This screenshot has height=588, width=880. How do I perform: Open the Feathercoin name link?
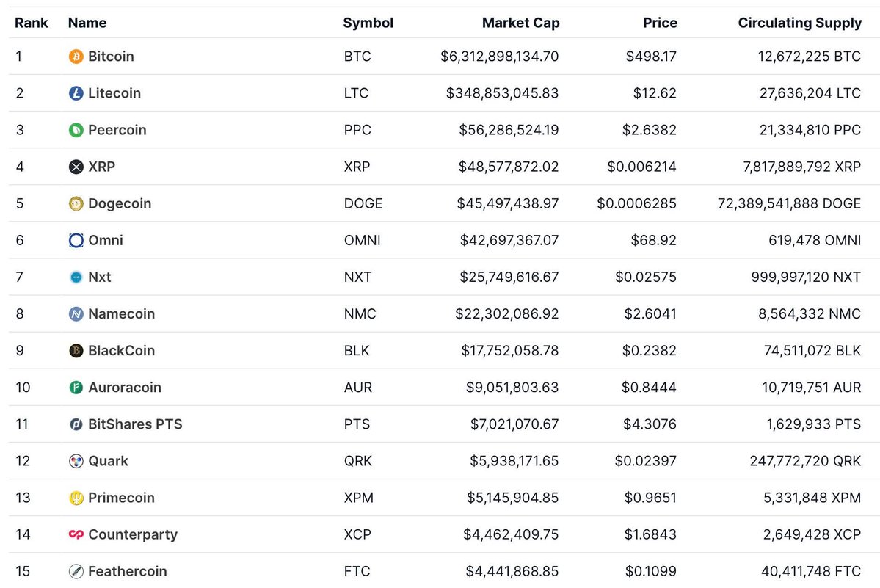(127, 571)
